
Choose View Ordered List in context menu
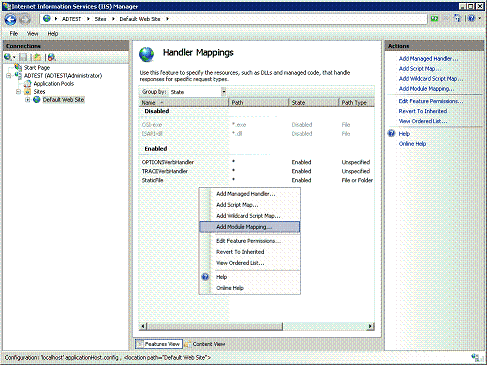(x=250, y=263)
